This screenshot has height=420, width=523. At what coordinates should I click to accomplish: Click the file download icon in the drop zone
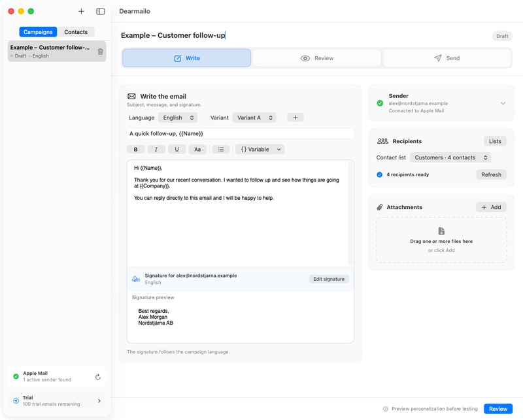[441, 231]
